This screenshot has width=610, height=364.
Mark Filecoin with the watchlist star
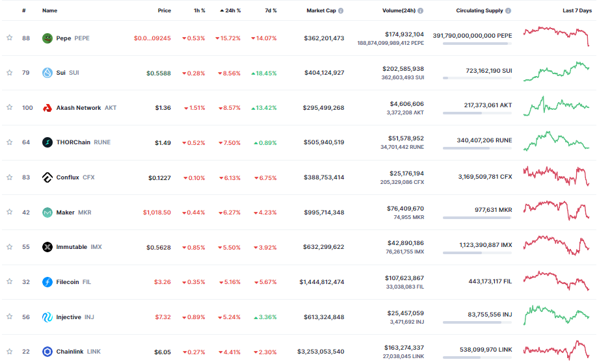[9, 281]
